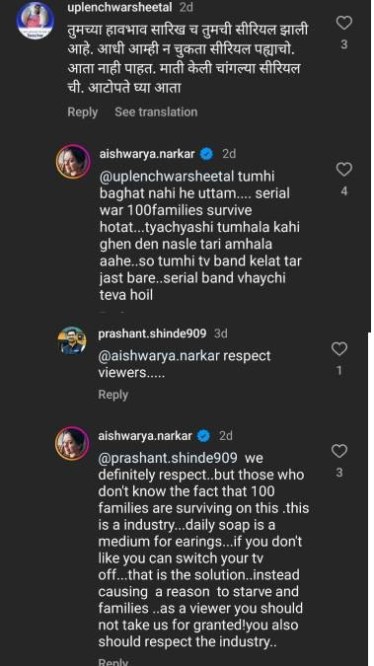Open prashant.shinde909's profile avatar
Image resolution: width=374 pixels, height=666 pixels.
(71, 341)
